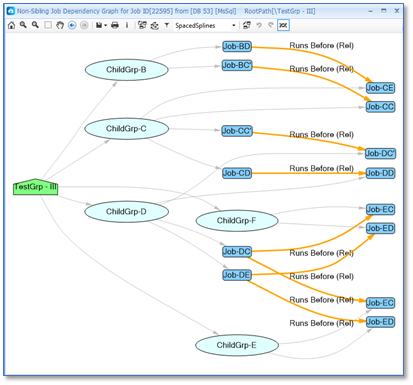Activate the hand pan tool
The image size is (413, 385).
(x=60, y=25)
